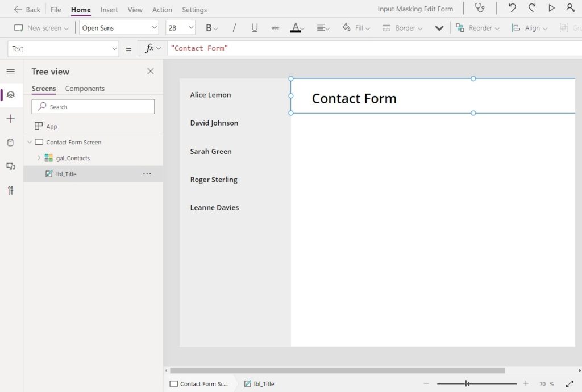
Task: Toggle underline formatting
Action: pyautogui.click(x=254, y=27)
